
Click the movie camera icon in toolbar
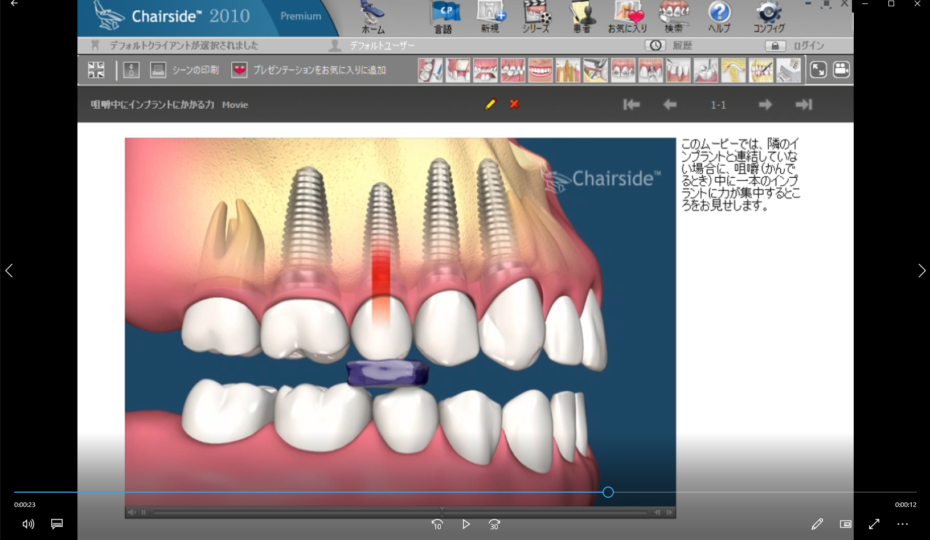coord(841,70)
